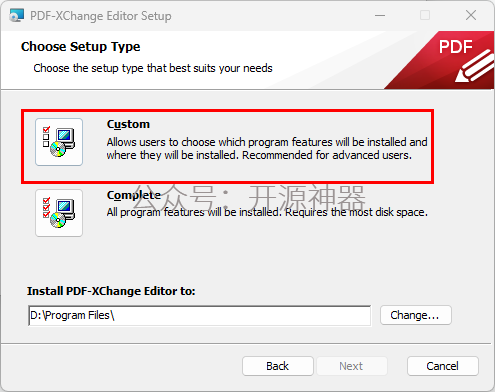Click the Install PDF-XChange Editor to label
Viewport: 495px width, 392px height.
click(111, 291)
